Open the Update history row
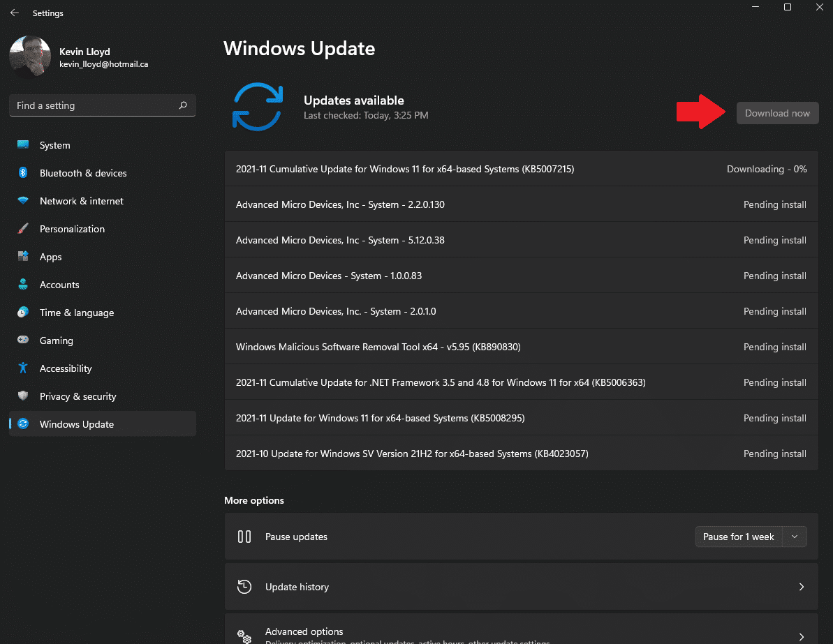 [x=521, y=587]
